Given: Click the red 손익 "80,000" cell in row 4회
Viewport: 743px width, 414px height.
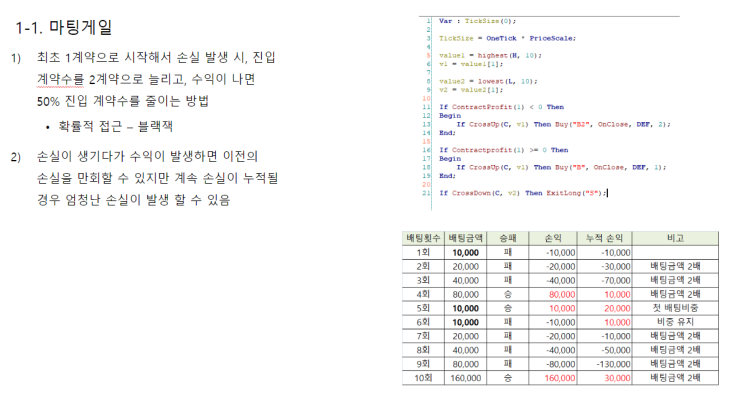Looking at the screenshot, I should (x=553, y=295).
